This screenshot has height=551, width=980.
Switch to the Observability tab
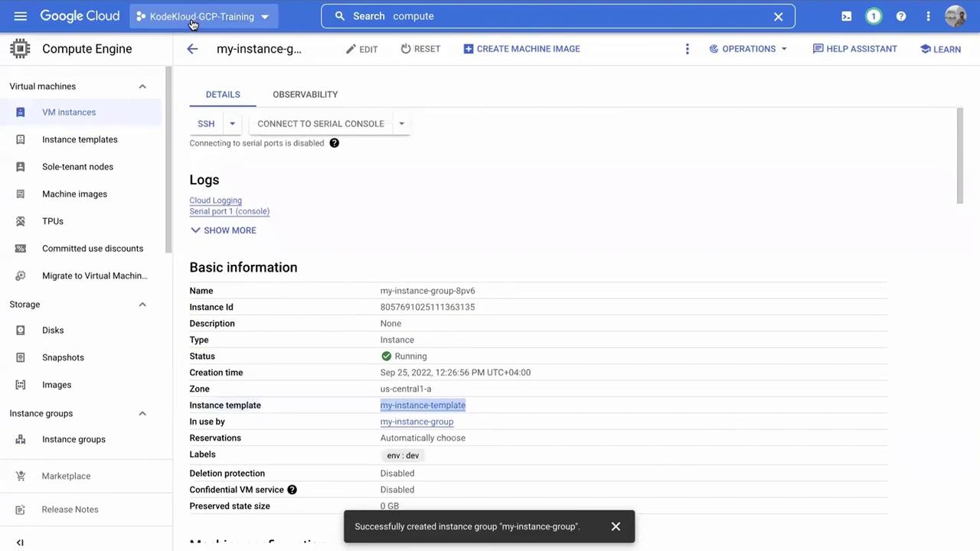[305, 95]
